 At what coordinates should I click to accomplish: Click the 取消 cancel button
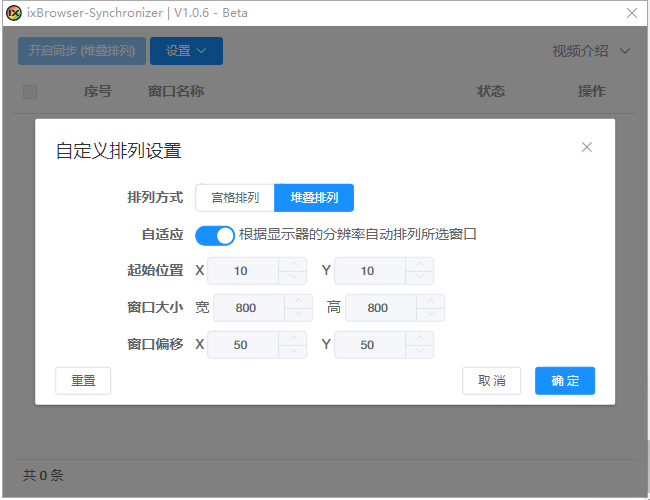(x=491, y=381)
